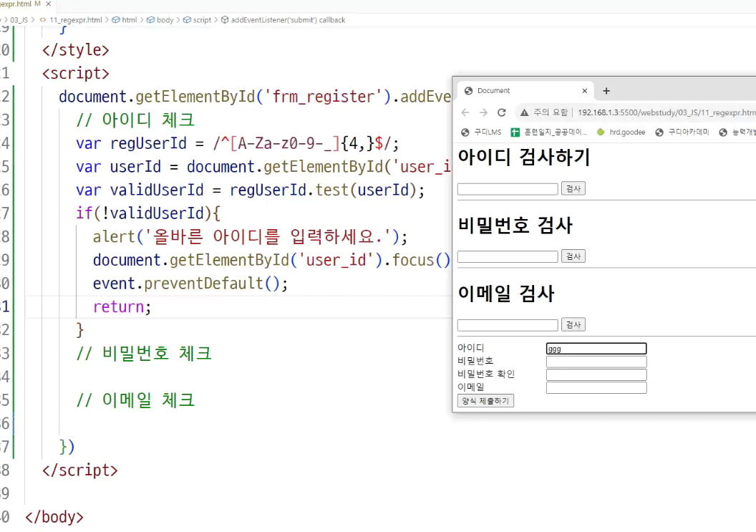The height and width of the screenshot is (532, 756).
Task: Reload the browser page
Action: click(501, 112)
